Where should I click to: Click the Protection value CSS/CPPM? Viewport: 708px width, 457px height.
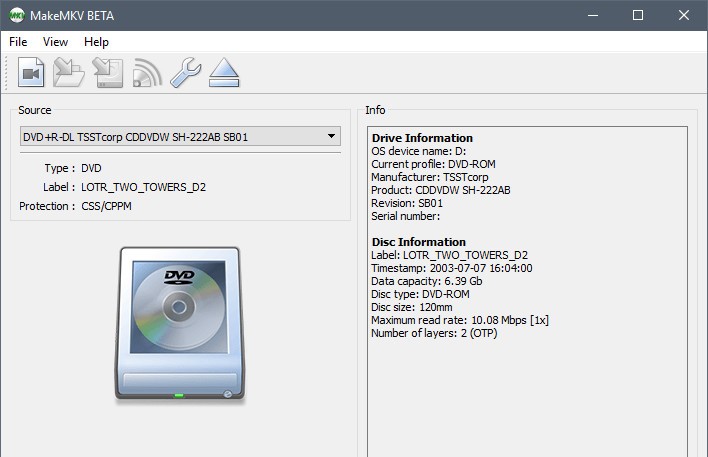pyautogui.click(x=107, y=206)
